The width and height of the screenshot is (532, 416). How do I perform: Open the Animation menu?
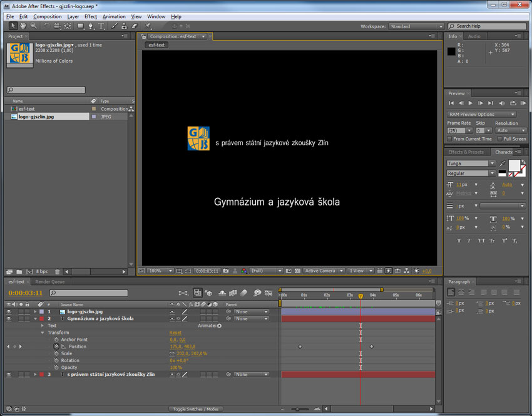[x=114, y=17]
